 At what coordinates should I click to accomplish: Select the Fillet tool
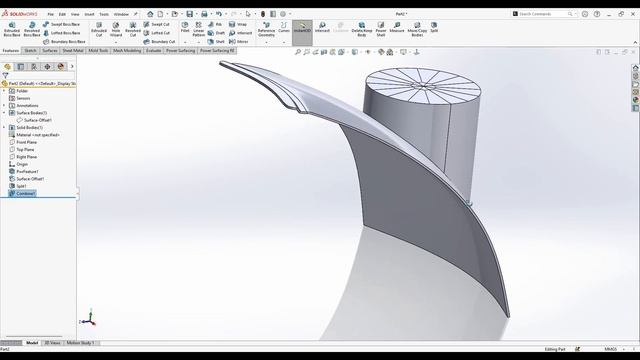[185, 27]
